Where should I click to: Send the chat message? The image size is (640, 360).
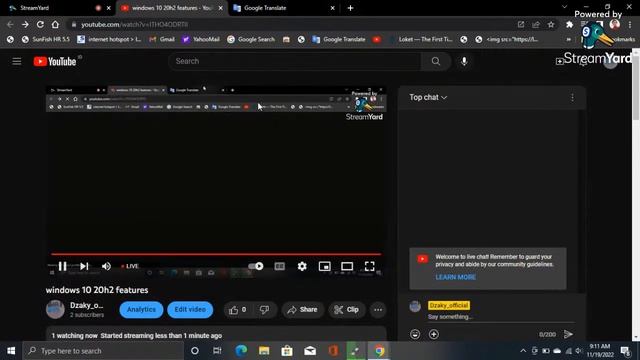568,334
